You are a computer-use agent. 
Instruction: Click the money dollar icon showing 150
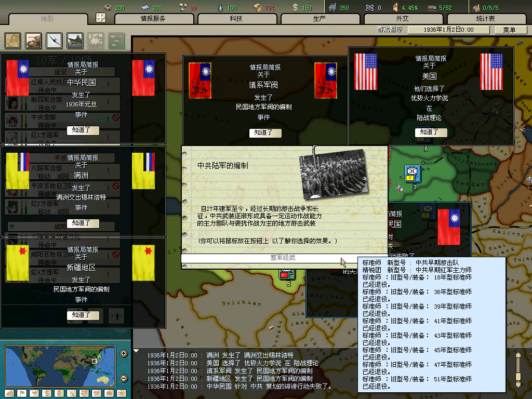[x=296, y=7]
